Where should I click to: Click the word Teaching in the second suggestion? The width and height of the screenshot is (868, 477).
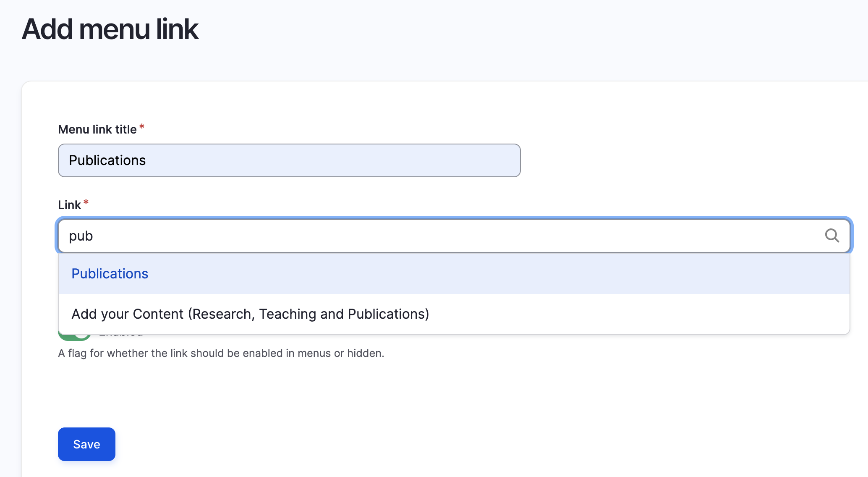coord(287,314)
